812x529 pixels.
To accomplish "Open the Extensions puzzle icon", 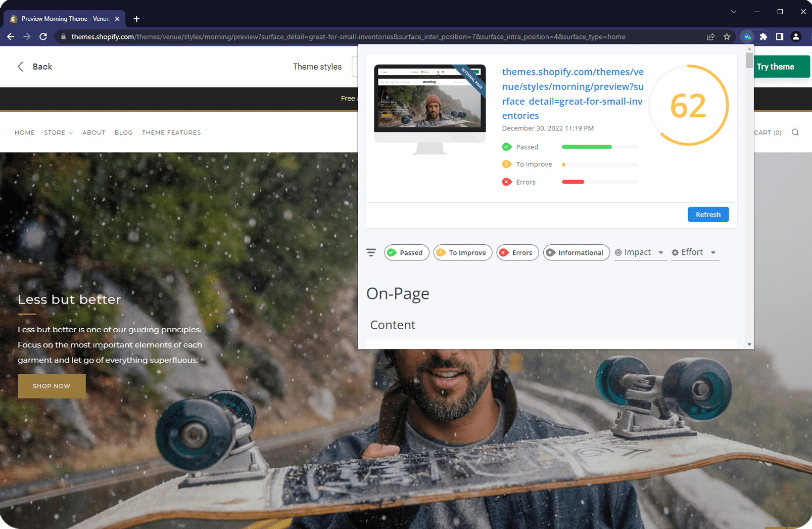I will coord(763,36).
